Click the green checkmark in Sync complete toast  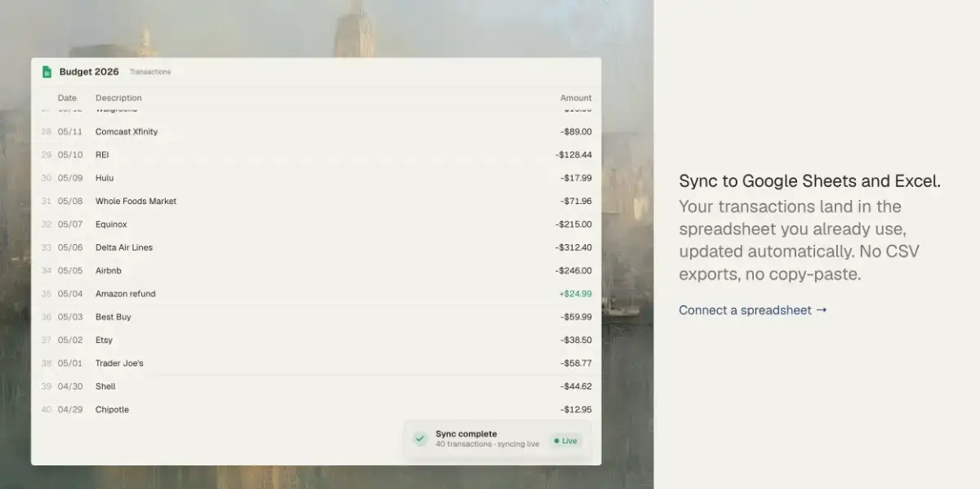coord(420,439)
